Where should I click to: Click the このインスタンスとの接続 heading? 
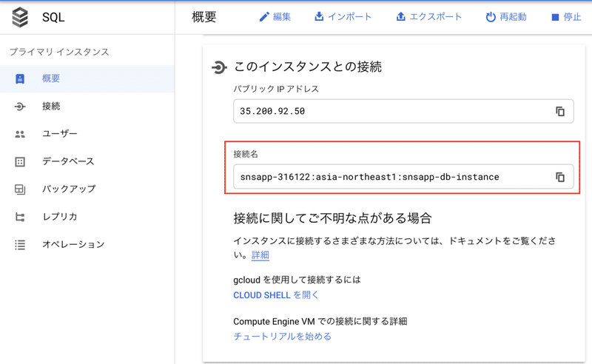tap(308, 67)
